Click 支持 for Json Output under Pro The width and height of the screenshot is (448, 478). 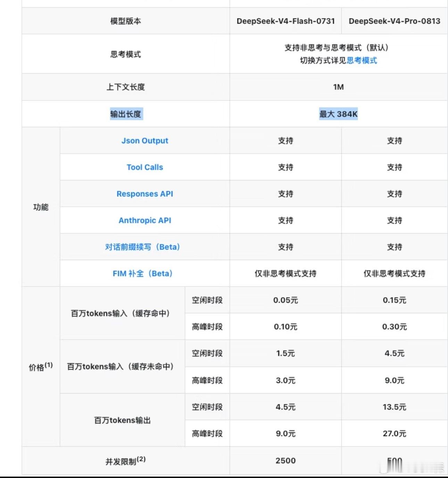point(395,141)
